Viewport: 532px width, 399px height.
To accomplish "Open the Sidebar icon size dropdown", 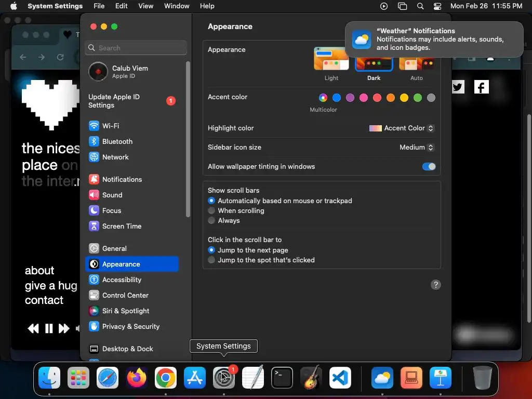I will [x=417, y=147].
